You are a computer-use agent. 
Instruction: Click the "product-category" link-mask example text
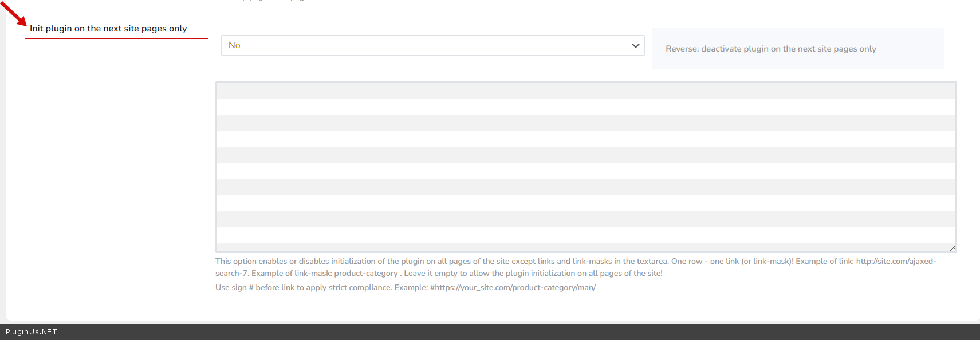[x=365, y=274]
